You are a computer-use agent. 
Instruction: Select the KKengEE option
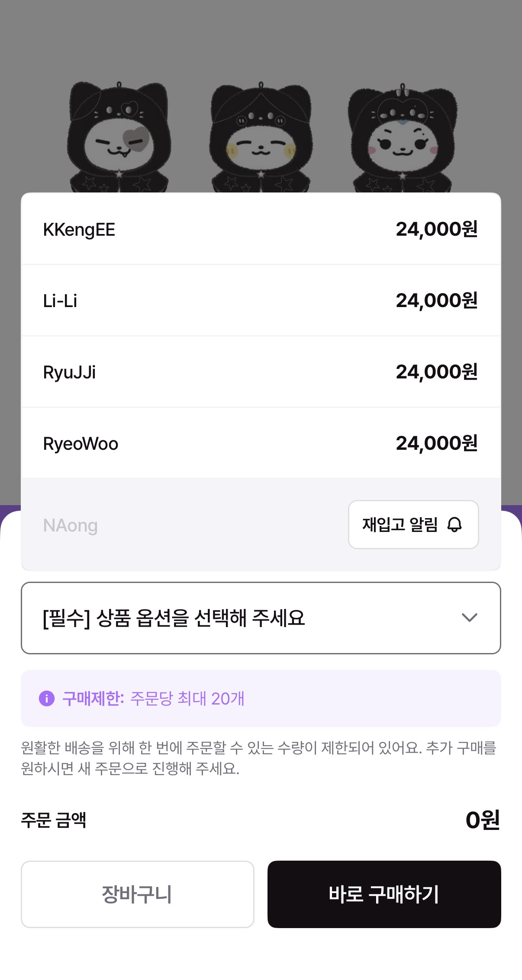point(261,229)
